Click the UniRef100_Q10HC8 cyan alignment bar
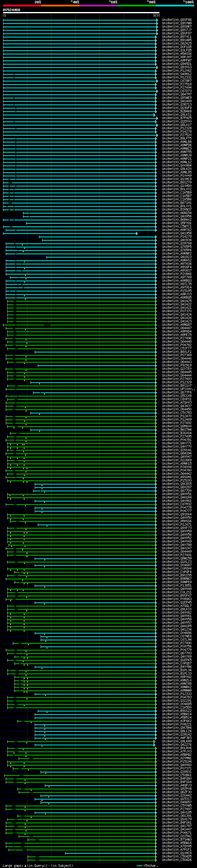The width and height of the screenshot is (197, 868). [x=111, y=853]
